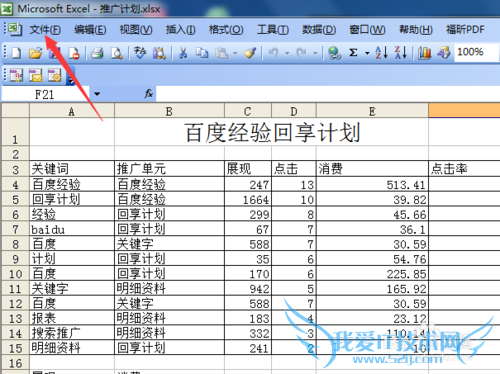Select the header cell 推广单元
The height and width of the screenshot is (374, 500).
[x=169, y=169]
